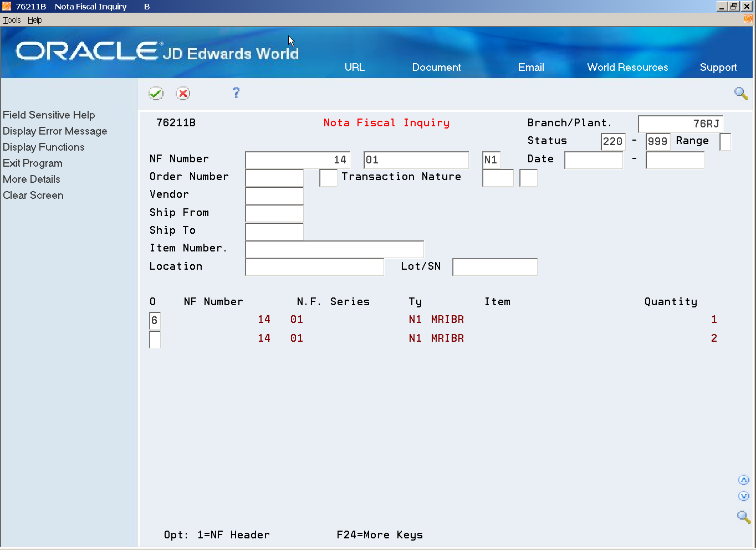Click the Opt: 1=NF Header text
The width and height of the screenshot is (756, 550).
click(x=217, y=535)
